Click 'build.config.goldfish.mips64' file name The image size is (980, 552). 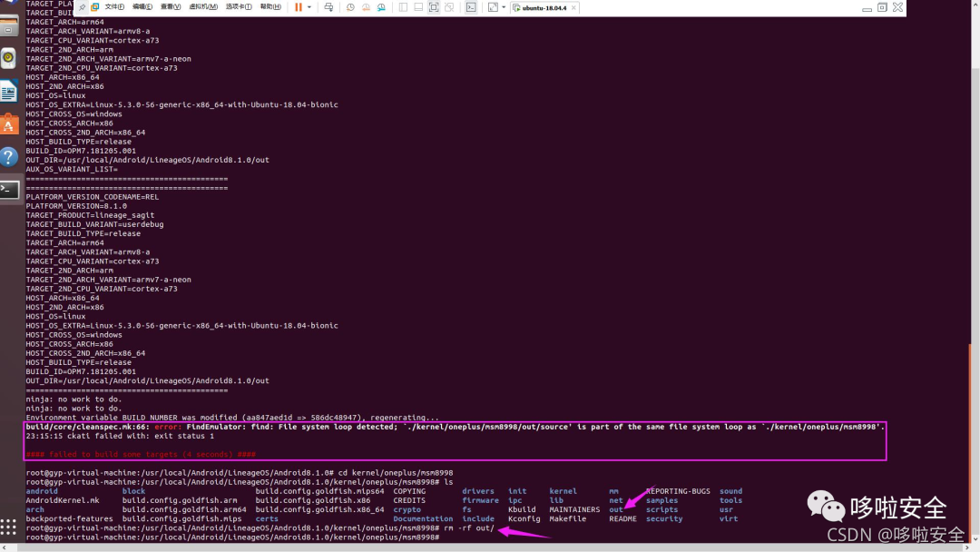320,491
